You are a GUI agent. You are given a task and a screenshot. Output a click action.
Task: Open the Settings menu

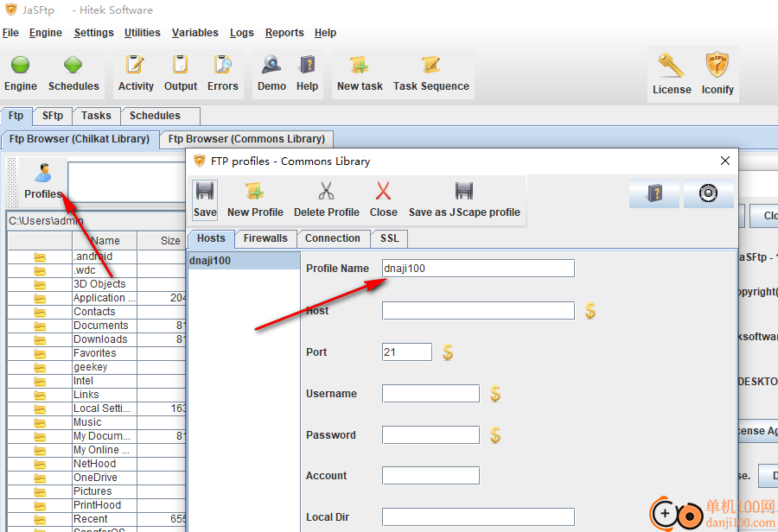pos(93,33)
